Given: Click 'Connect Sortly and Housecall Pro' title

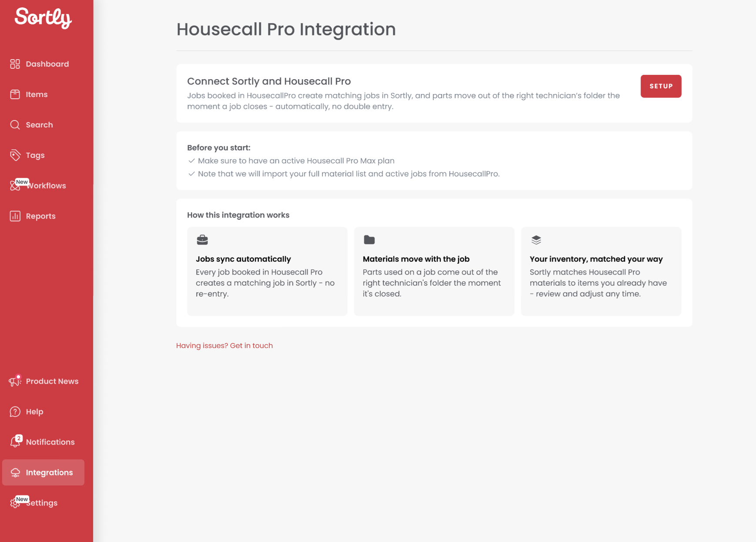Looking at the screenshot, I should click(269, 81).
